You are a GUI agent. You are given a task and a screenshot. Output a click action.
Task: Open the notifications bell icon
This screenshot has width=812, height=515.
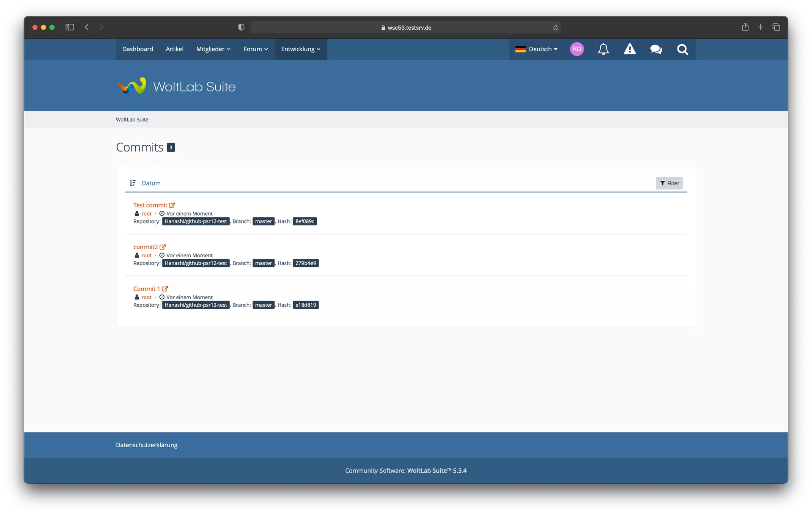pos(603,50)
